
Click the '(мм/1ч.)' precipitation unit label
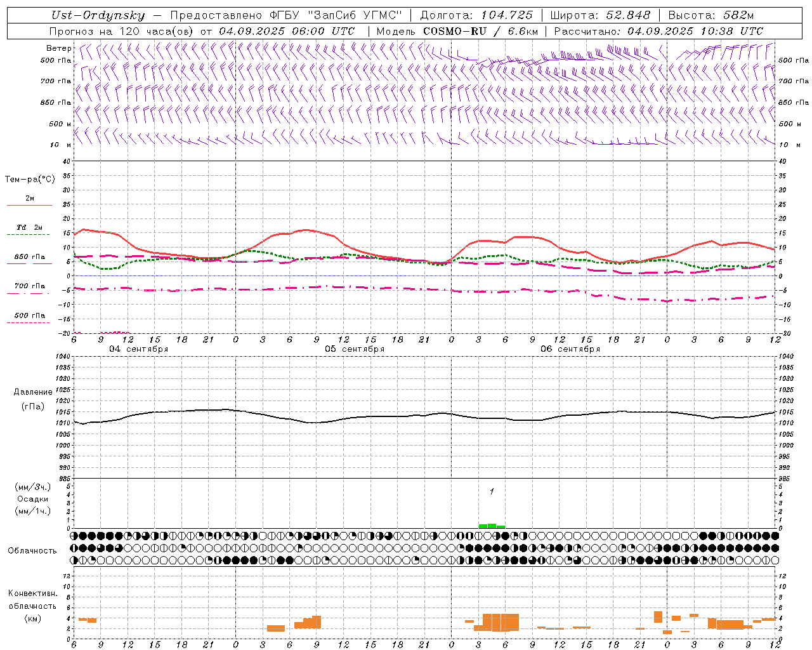coord(33,512)
